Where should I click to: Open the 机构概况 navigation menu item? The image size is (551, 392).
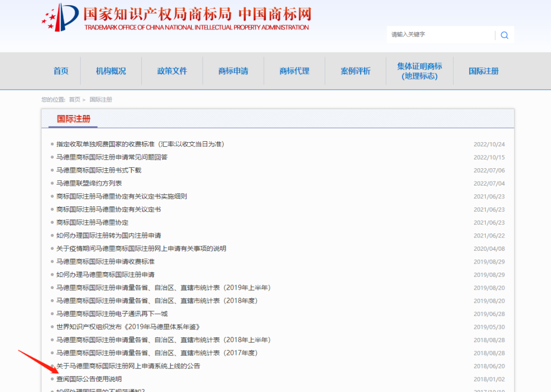click(111, 71)
